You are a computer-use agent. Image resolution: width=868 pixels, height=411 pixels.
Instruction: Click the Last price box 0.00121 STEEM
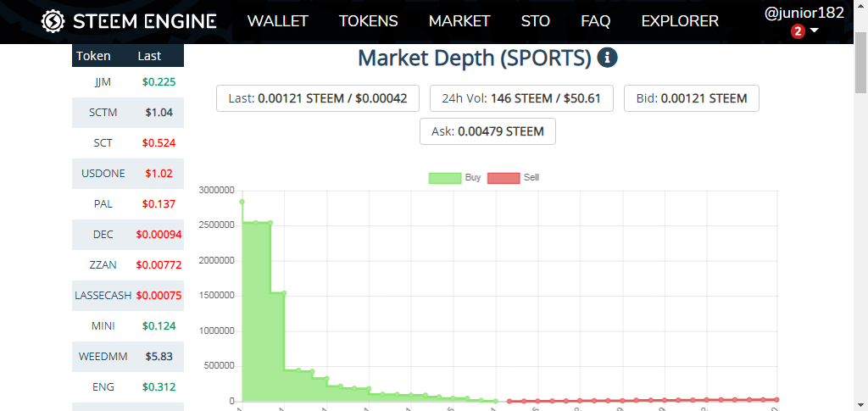[318, 98]
